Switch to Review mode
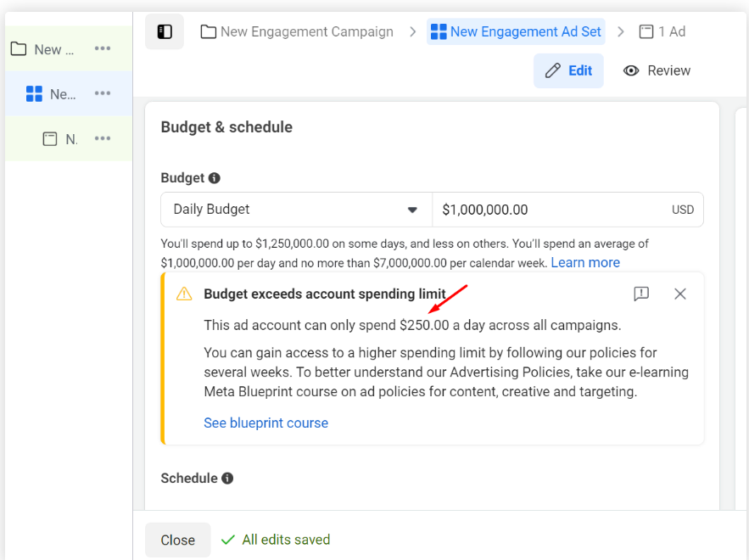 click(x=657, y=70)
